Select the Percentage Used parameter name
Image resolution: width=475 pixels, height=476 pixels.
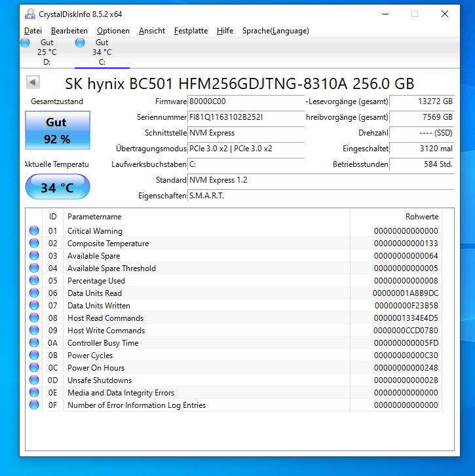(96, 281)
